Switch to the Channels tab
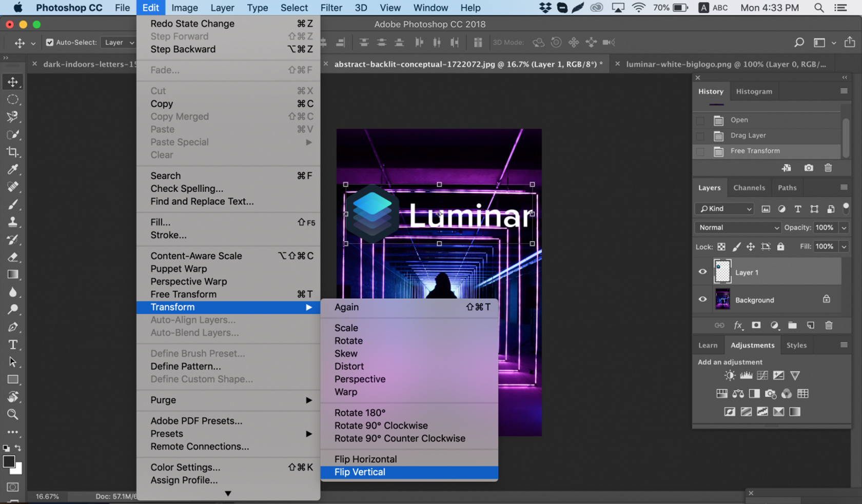 [749, 188]
